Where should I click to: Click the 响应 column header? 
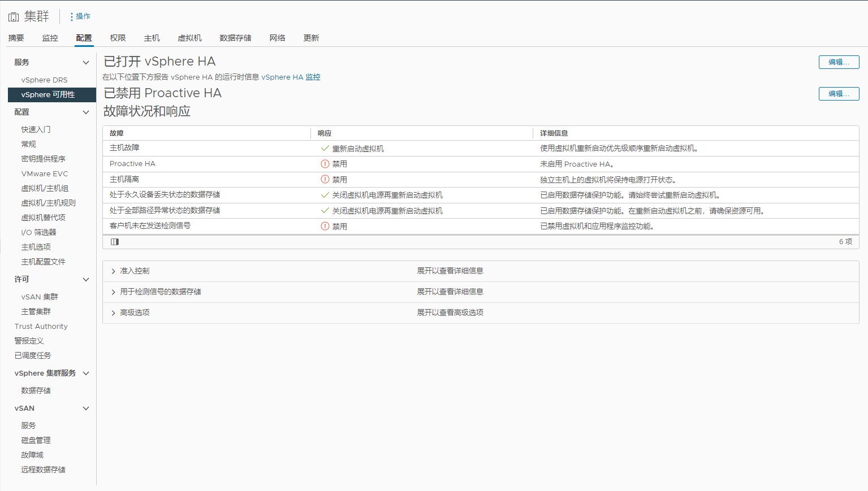(325, 133)
